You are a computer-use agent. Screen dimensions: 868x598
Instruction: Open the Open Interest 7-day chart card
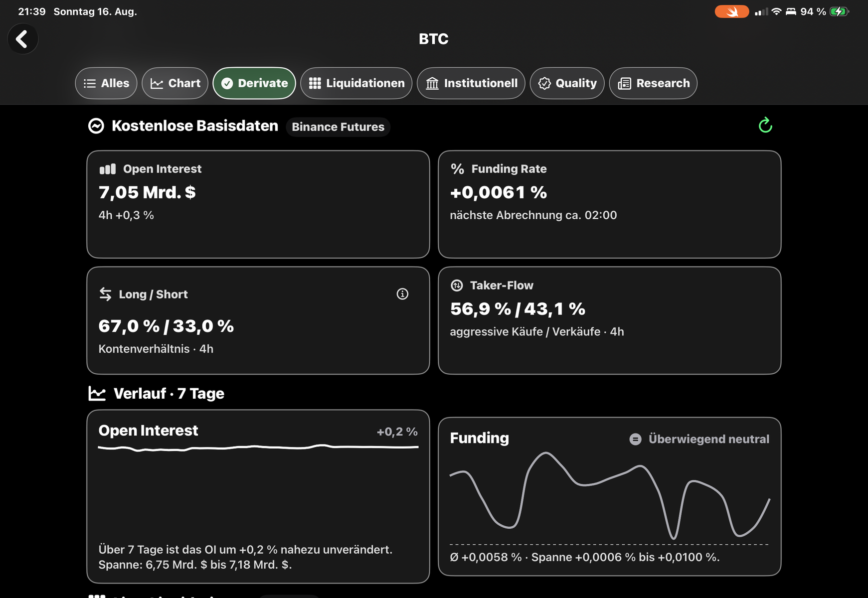[258, 496]
